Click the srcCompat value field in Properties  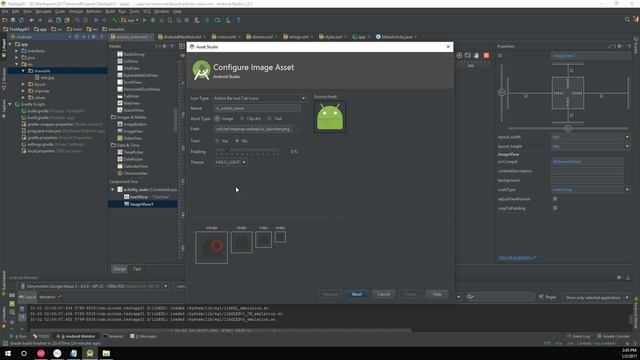coord(587,162)
